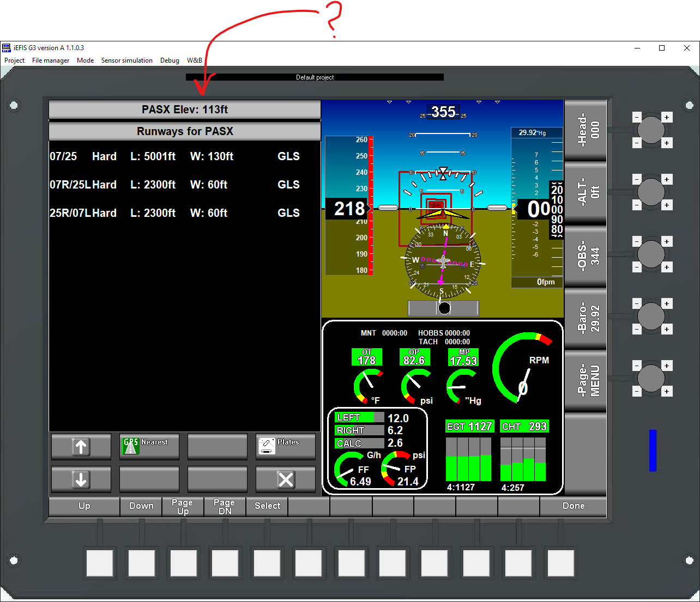Click lower plus button of Head knob
Viewport: 700px width, 602px height.
[667, 143]
